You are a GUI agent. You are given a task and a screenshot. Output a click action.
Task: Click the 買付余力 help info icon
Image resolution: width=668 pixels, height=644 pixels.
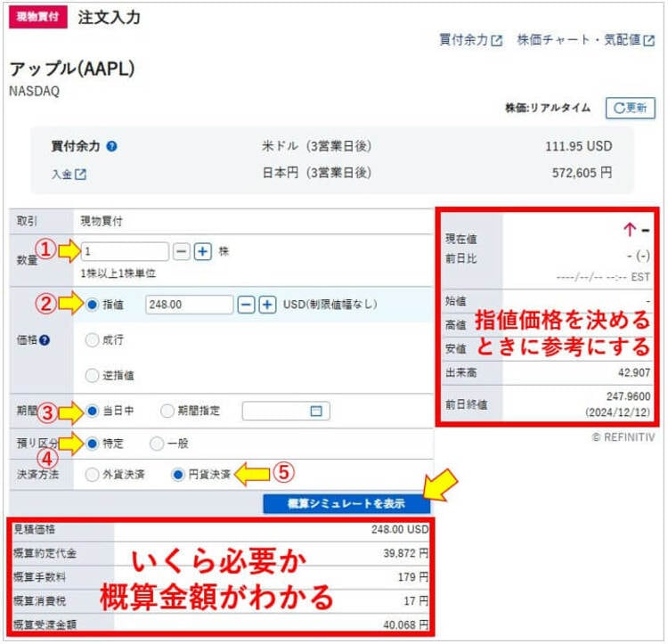click(112, 146)
